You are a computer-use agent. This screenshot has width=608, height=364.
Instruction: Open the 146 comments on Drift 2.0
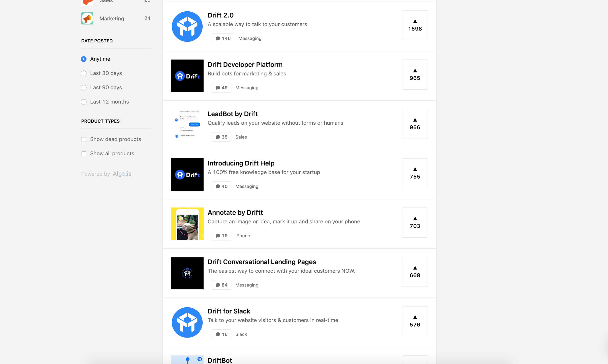(223, 38)
